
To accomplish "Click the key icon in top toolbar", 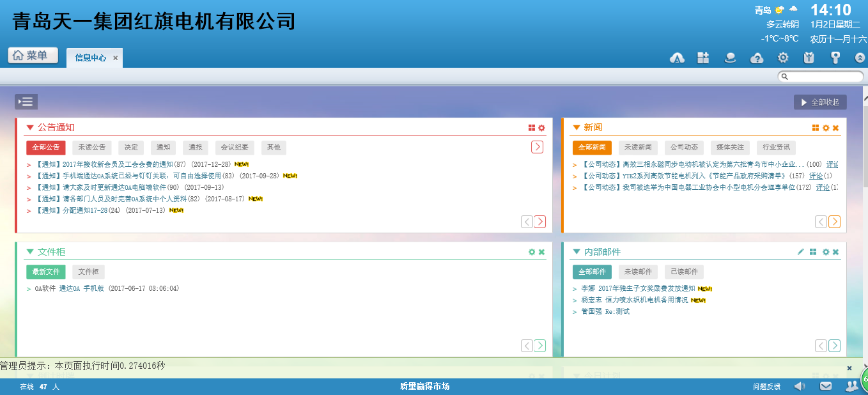I will tap(835, 58).
